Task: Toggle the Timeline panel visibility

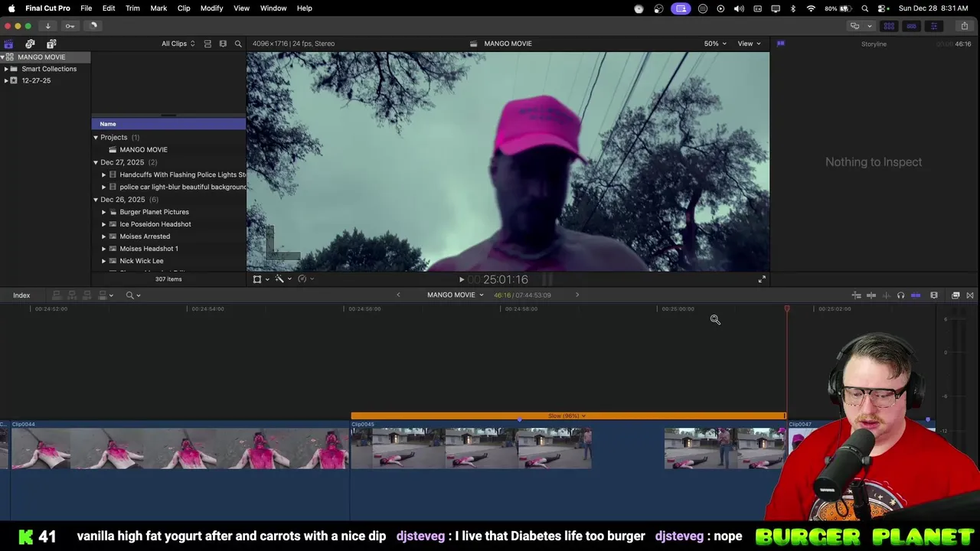Action: 911,26
